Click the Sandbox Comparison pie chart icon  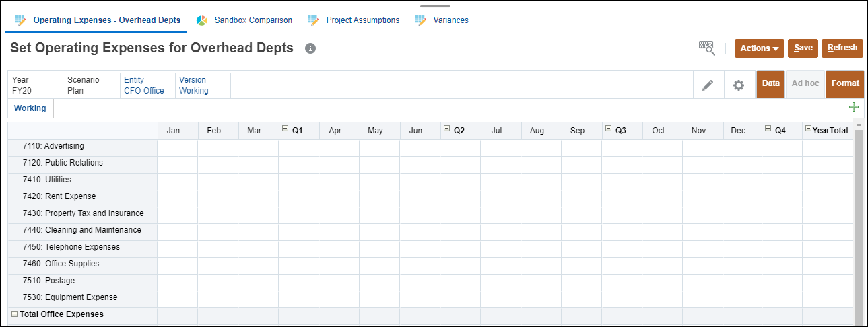tap(201, 20)
